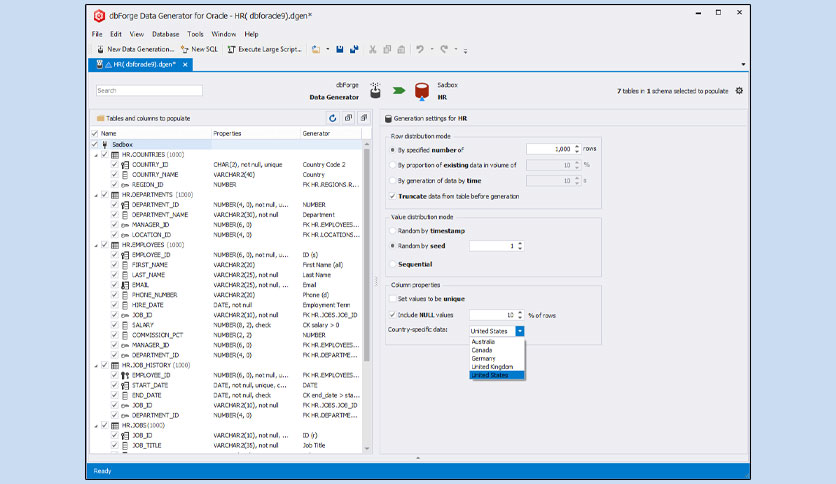Select By generation of data by time radio
This screenshot has height=484, width=836.
(x=393, y=181)
